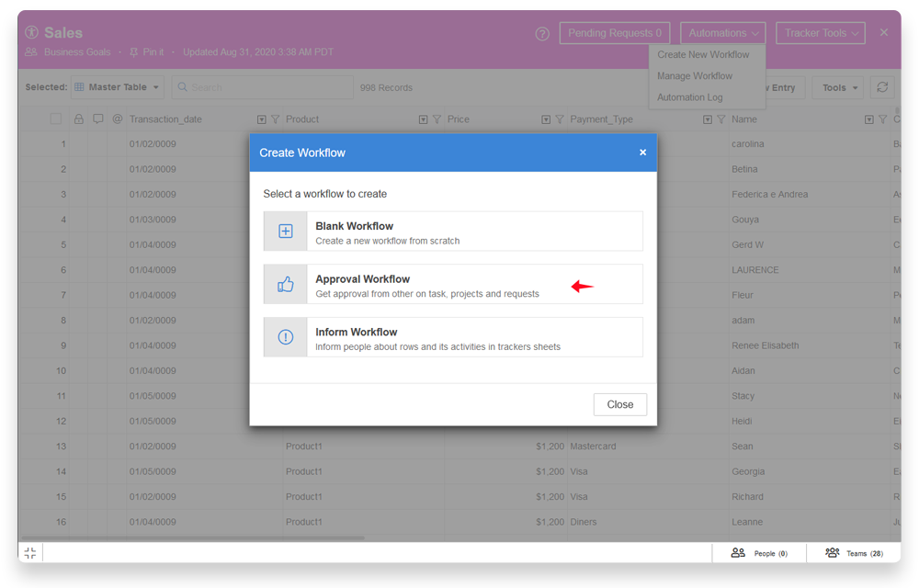Screen dimensions: 919x588
Task: Click the horizontal scrollbar under the table
Action: 193,537
